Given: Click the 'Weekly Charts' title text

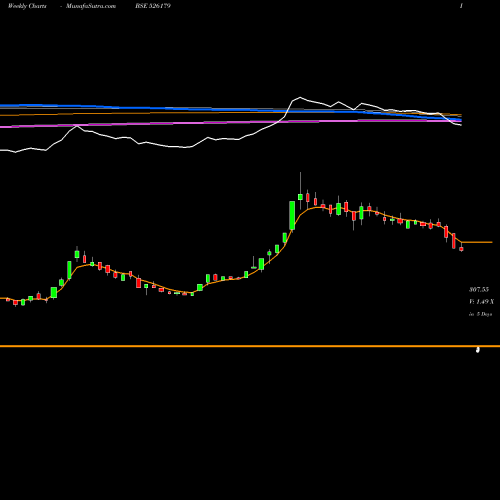Looking at the screenshot, I should click(x=27, y=6).
